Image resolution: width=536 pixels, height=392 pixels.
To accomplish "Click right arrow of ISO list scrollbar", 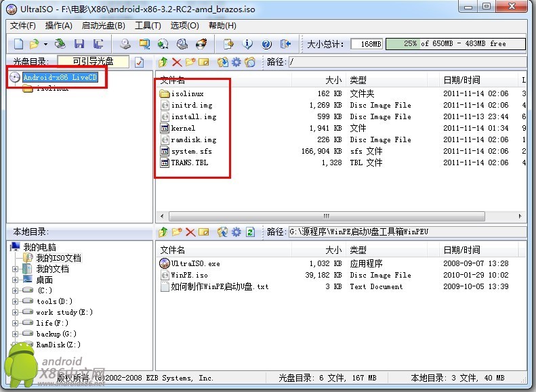I will 520,216.
